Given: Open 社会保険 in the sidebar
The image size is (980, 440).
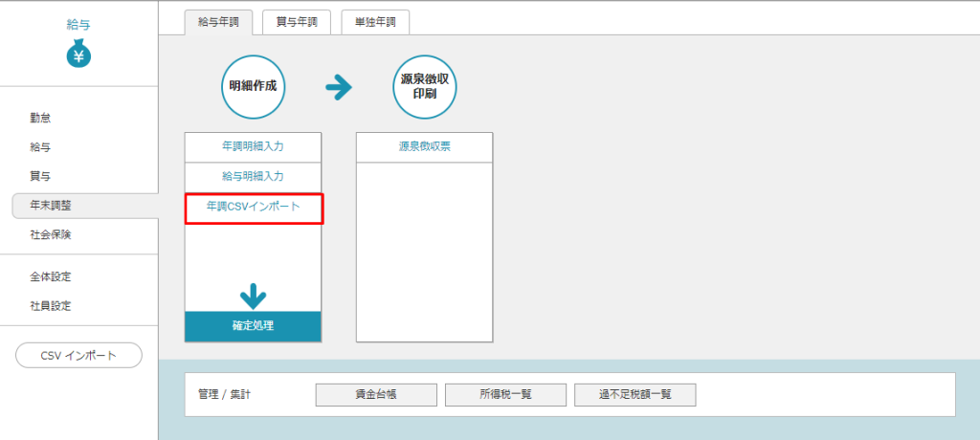Looking at the screenshot, I should [51, 235].
